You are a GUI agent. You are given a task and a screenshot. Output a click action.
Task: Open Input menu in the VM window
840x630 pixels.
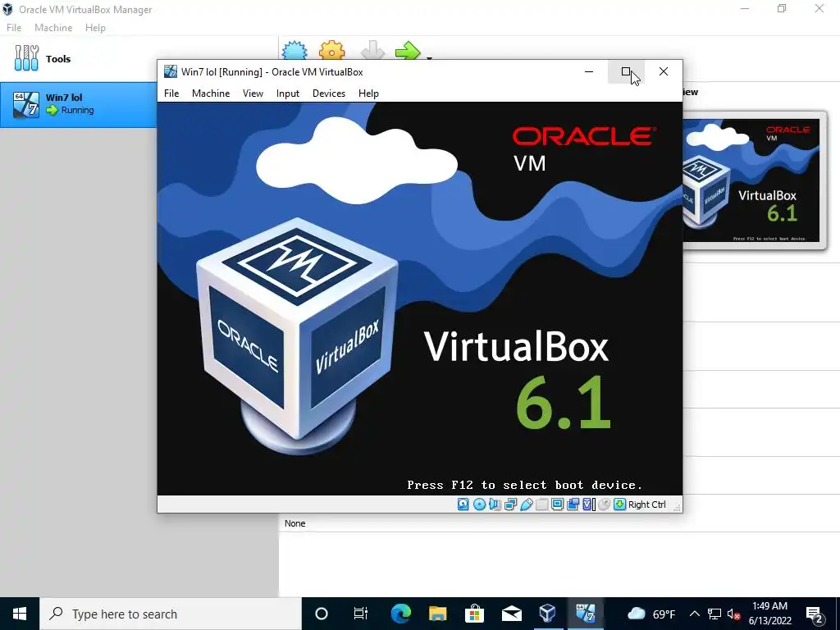288,94
